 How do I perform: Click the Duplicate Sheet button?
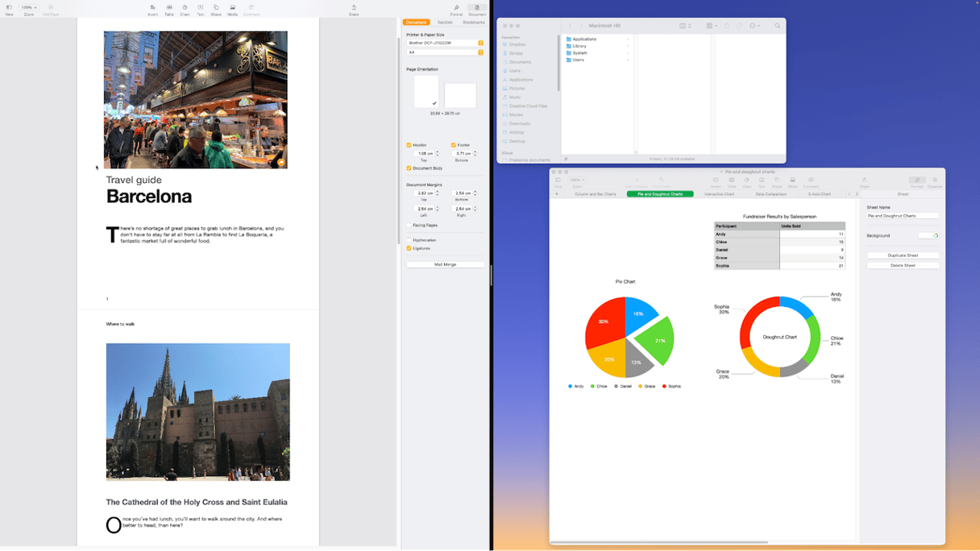(x=903, y=255)
